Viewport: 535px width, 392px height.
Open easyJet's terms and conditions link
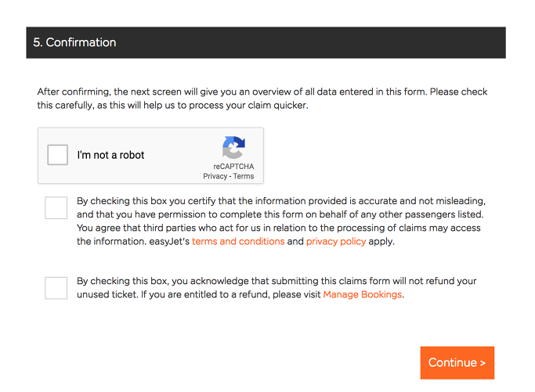tap(238, 241)
